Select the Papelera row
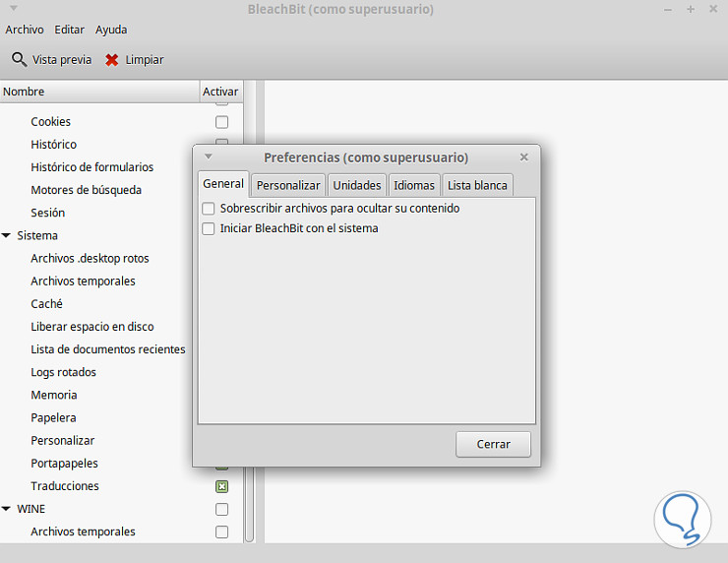This screenshot has width=728, height=563. (53, 417)
